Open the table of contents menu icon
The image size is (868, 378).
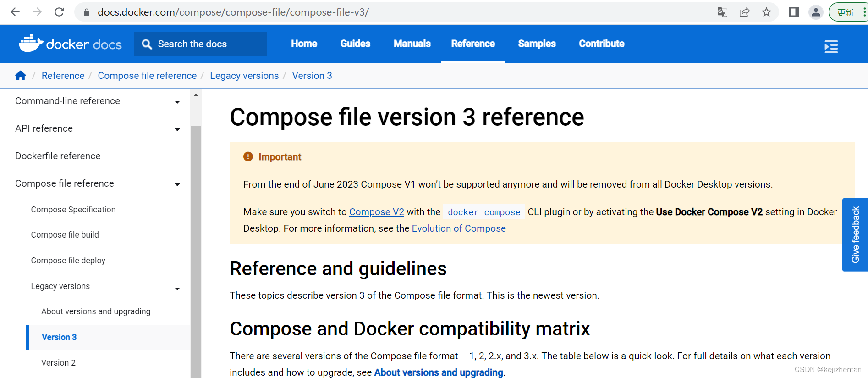[x=831, y=47]
